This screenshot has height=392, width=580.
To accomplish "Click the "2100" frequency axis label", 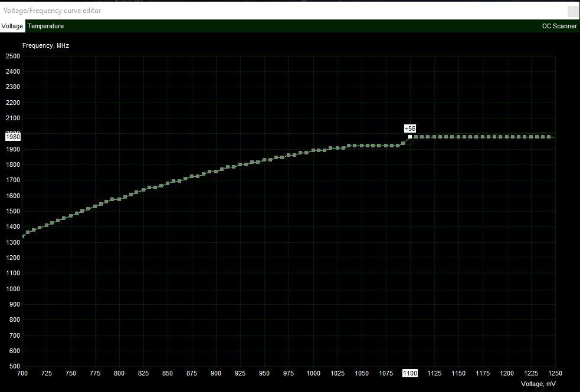I will coord(13,118).
